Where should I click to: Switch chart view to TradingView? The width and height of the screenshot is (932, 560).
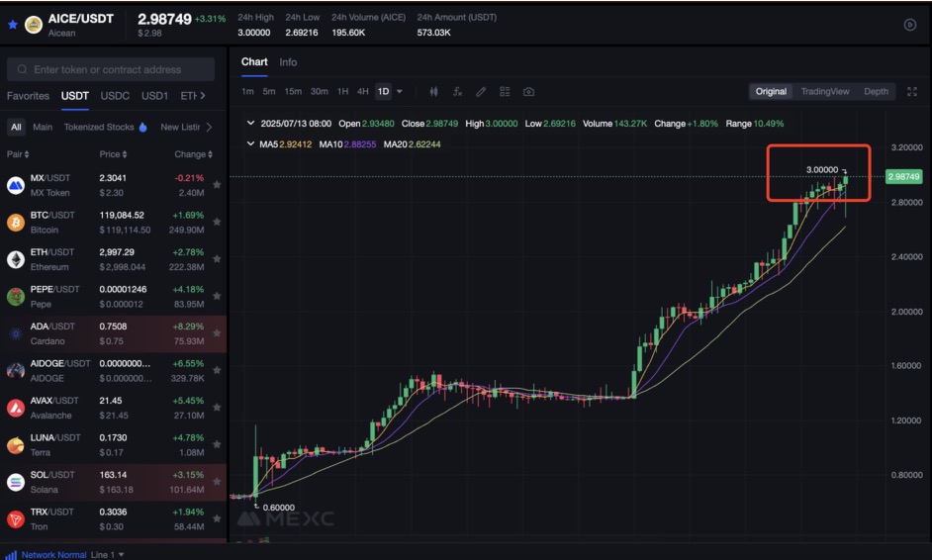(x=825, y=92)
